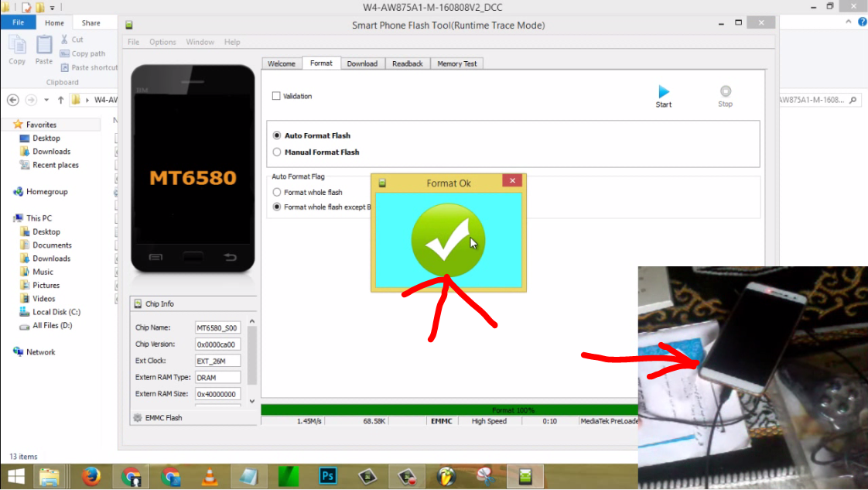Open File Explorer from the taskbar
The image size is (868, 490).
[50, 477]
